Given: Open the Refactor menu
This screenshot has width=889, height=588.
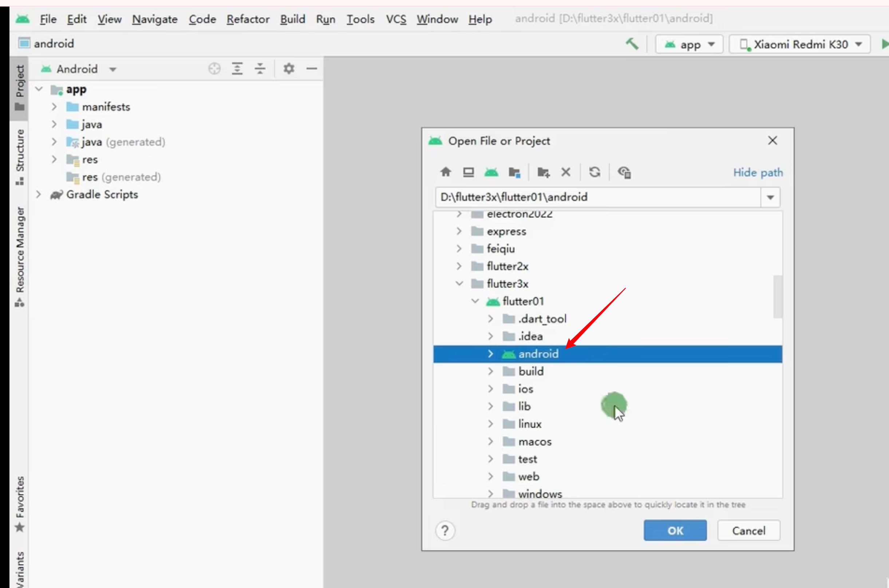Looking at the screenshot, I should pos(248,19).
